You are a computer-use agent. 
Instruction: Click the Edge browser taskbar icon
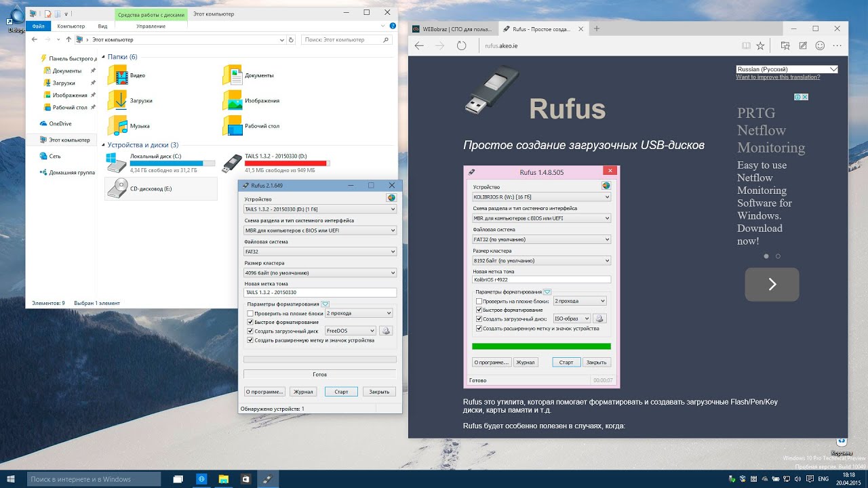point(201,479)
